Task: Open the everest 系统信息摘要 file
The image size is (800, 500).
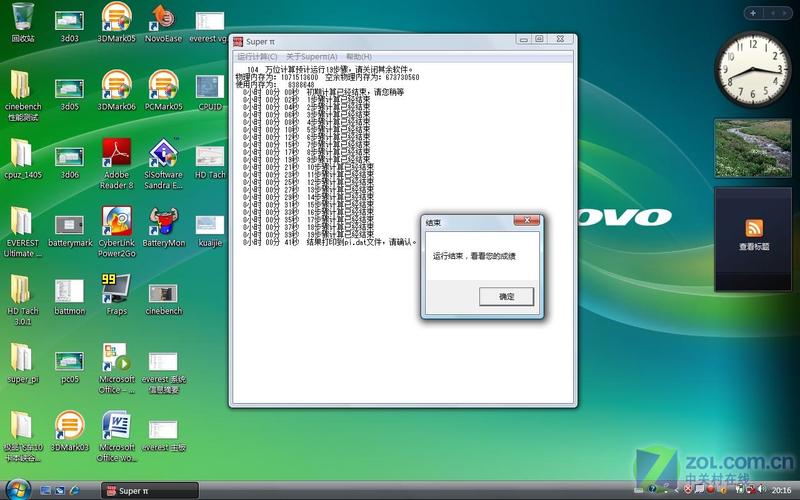Action: click(x=163, y=372)
